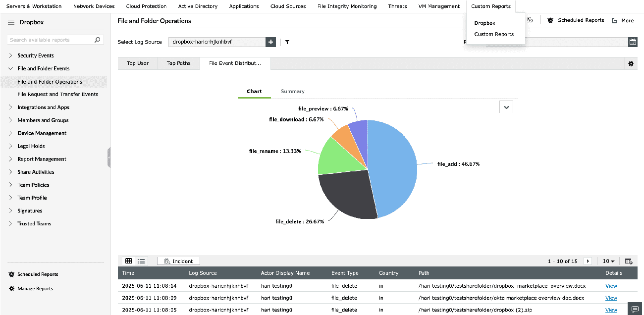Open the More menu in toolbar

623,20
